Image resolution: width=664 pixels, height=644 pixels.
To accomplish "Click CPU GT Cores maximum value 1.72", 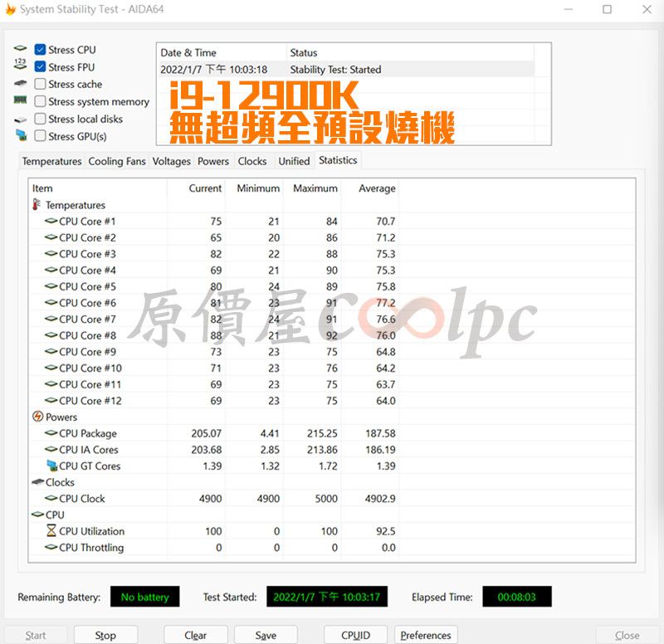I will (328, 466).
